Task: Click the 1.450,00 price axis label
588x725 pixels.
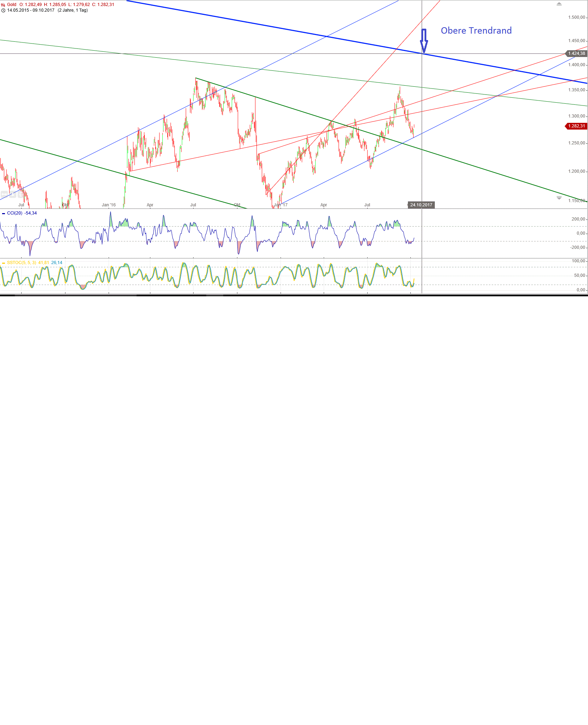Action: [x=577, y=41]
